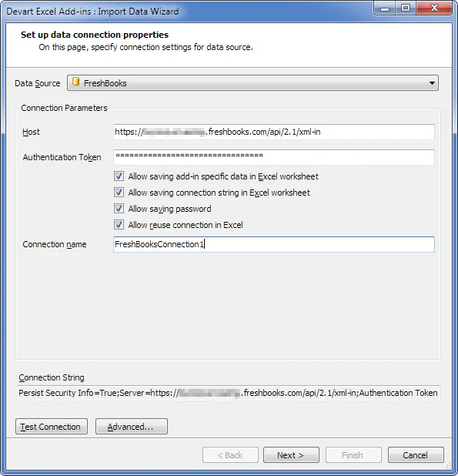Click the Connection String label
Viewport: 458px width, 476px height.
[52, 377]
